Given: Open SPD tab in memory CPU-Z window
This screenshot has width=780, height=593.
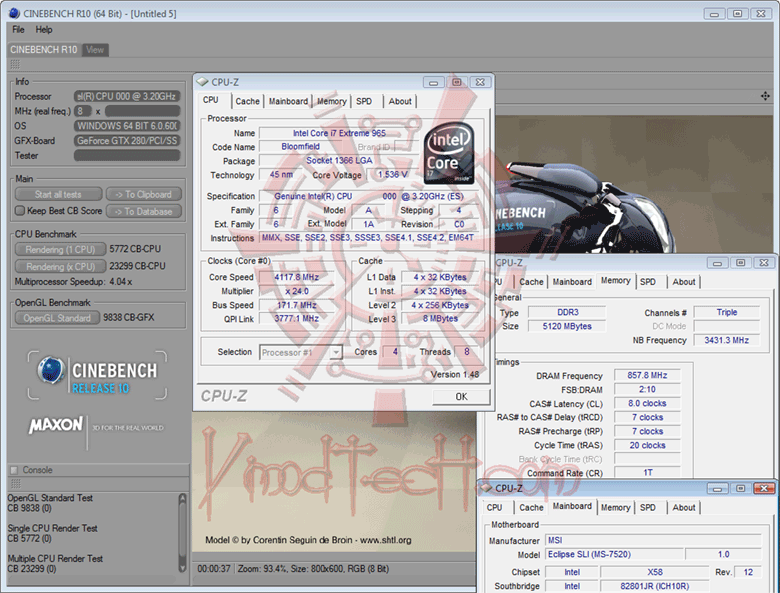Looking at the screenshot, I should [647, 282].
